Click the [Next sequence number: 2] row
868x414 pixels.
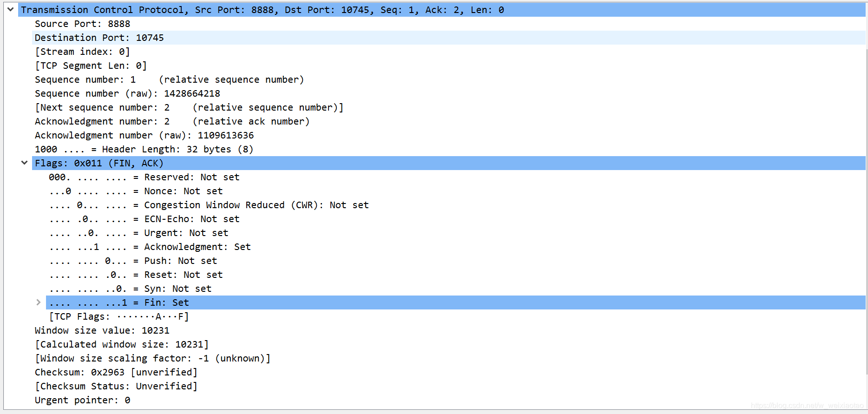pyautogui.click(x=448, y=107)
